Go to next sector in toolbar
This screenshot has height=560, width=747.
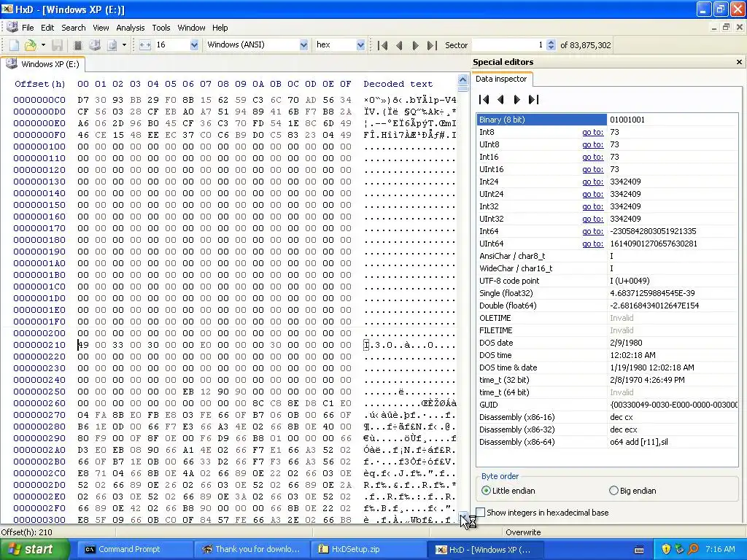(x=415, y=45)
